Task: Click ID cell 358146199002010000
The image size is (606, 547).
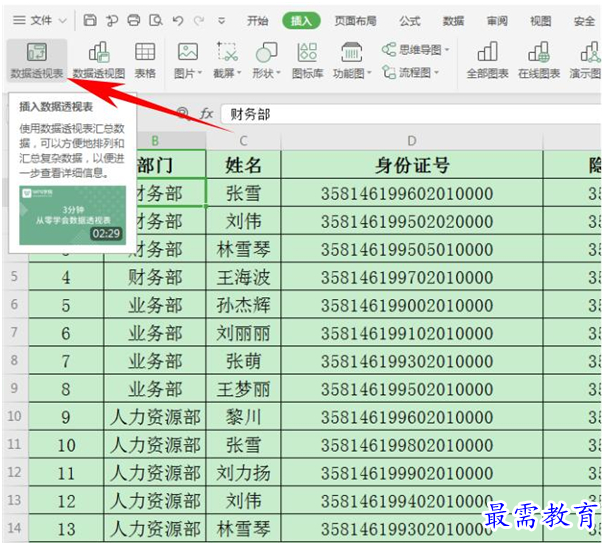Action: pos(412,305)
